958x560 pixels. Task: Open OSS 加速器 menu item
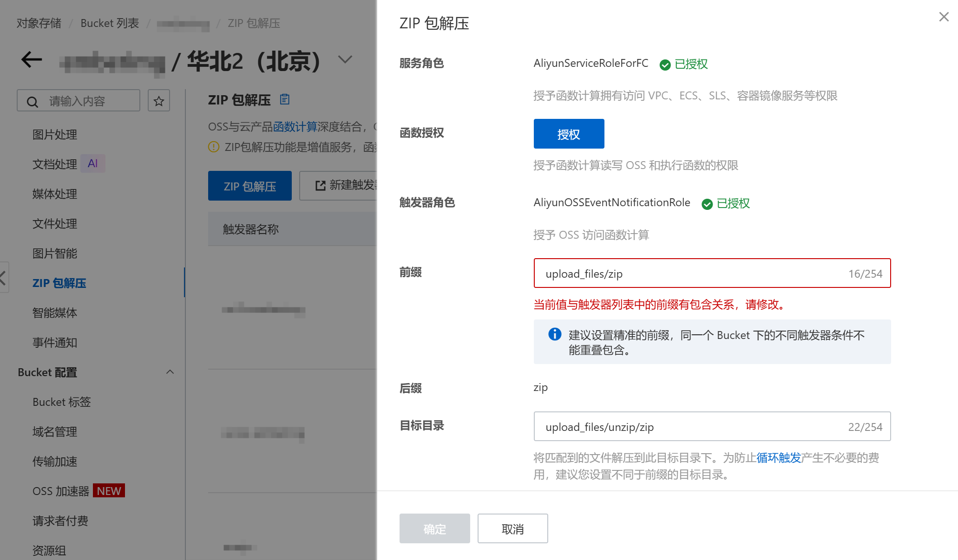[x=61, y=491]
